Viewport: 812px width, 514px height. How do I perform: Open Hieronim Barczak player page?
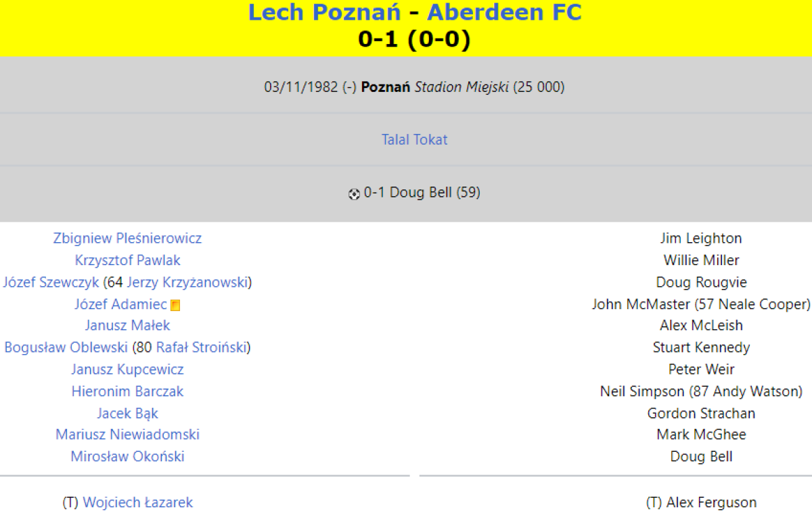tap(127, 392)
